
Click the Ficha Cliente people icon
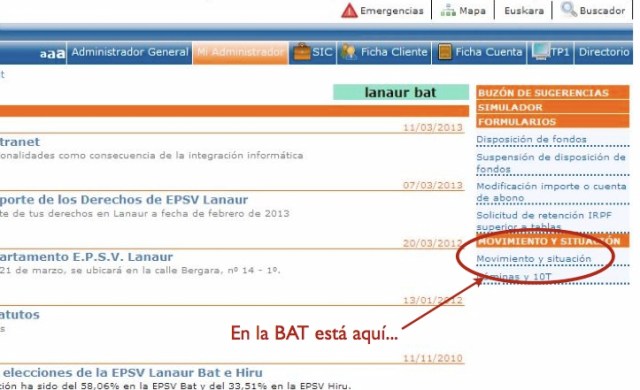(348, 52)
